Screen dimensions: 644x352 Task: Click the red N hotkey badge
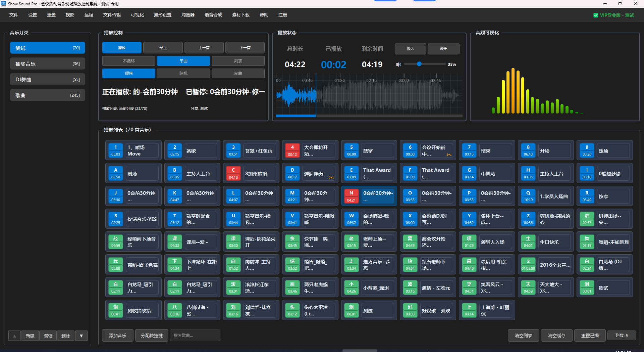click(x=351, y=196)
